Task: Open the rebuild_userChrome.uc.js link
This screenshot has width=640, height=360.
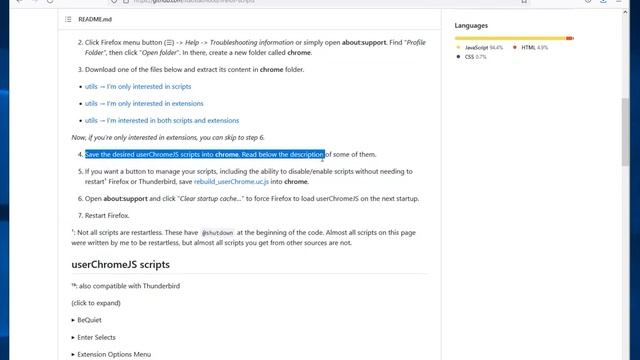Action: [x=231, y=182]
